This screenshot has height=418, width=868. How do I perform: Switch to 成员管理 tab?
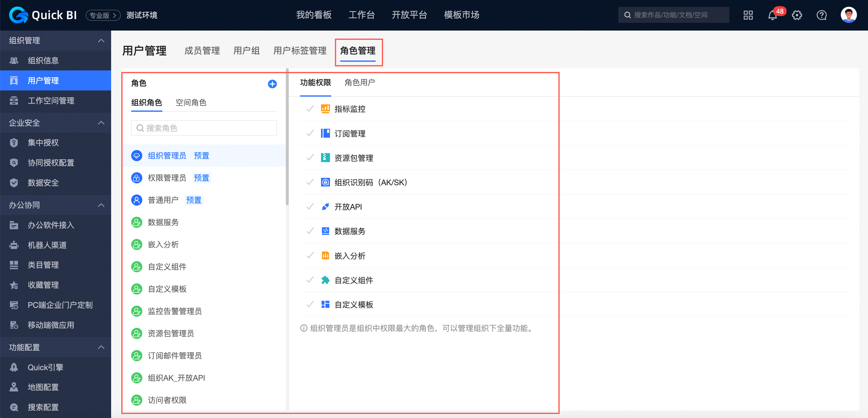tap(202, 51)
